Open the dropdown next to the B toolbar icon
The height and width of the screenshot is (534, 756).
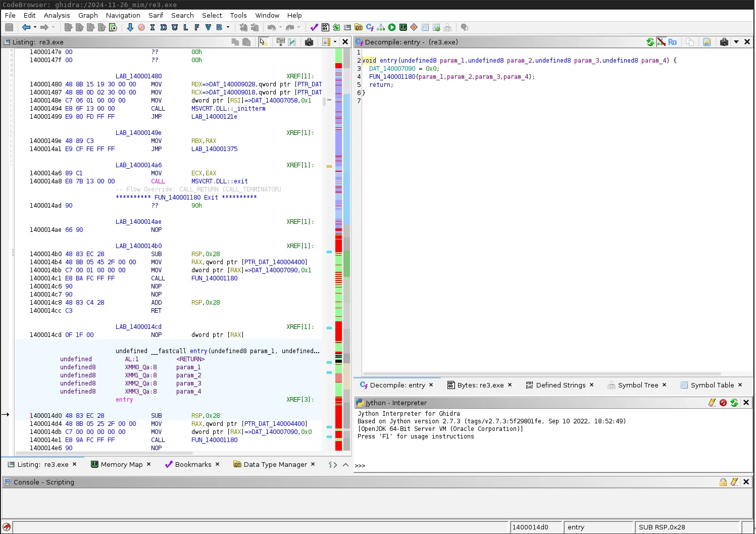[x=227, y=27]
